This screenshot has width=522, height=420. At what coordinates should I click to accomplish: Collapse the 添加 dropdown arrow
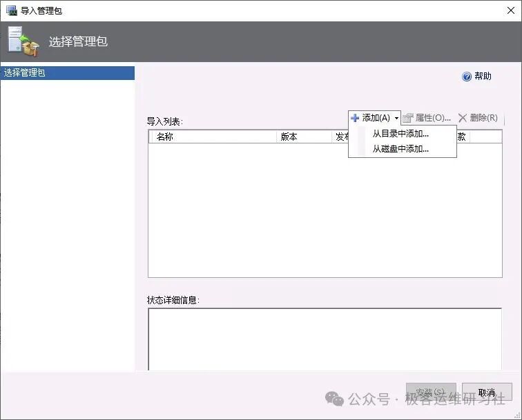tap(396, 118)
